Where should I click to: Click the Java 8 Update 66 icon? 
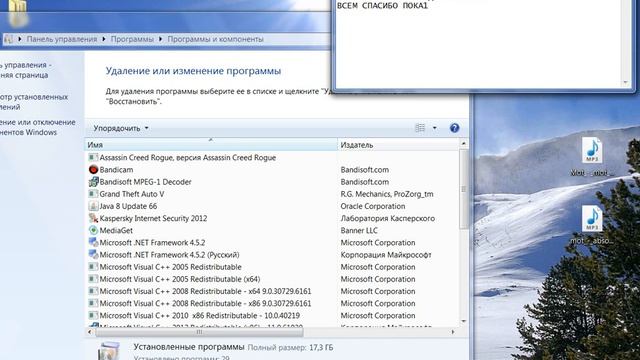[93, 206]
